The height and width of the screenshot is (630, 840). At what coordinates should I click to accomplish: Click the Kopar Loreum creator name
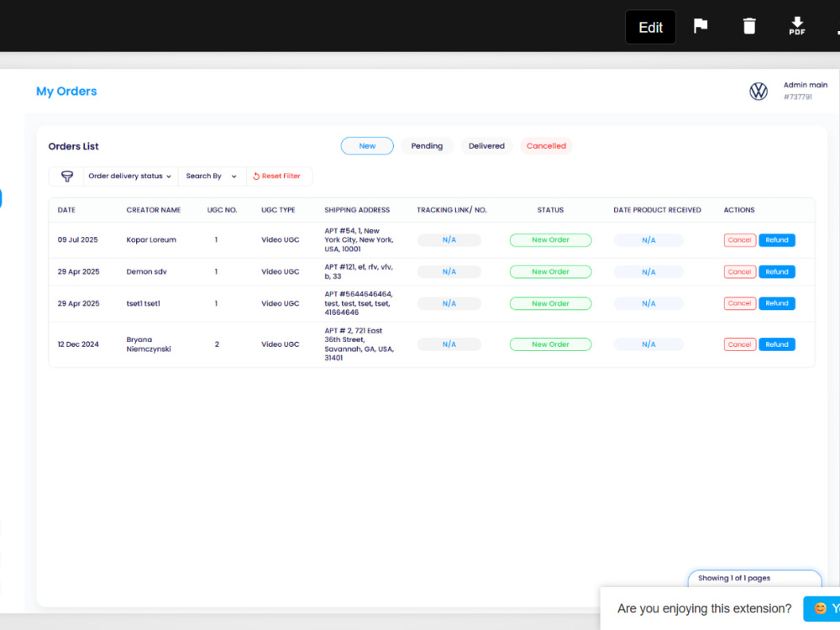[151, 240]
